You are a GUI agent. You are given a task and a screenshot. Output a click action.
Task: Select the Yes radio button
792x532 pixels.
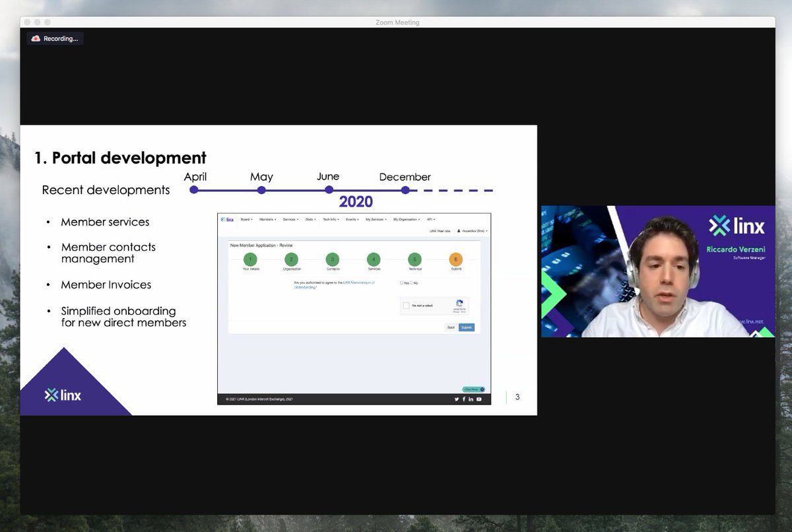401,283
